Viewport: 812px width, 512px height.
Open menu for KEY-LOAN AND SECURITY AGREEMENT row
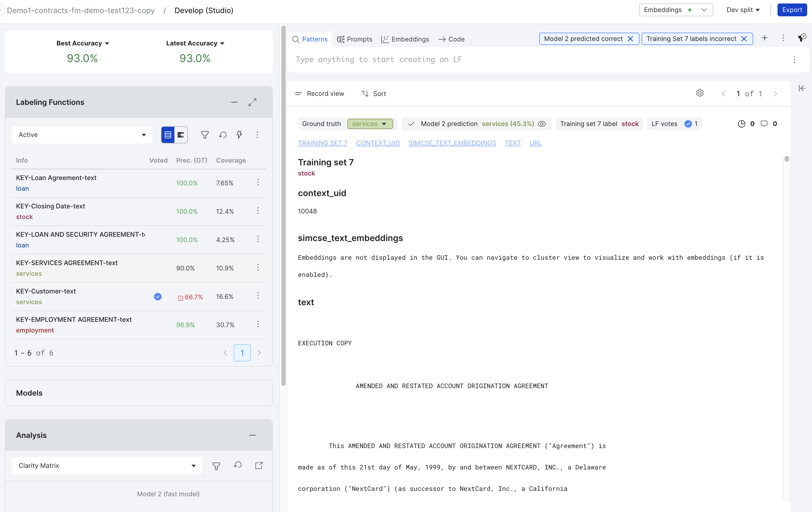tap(258, 239)
